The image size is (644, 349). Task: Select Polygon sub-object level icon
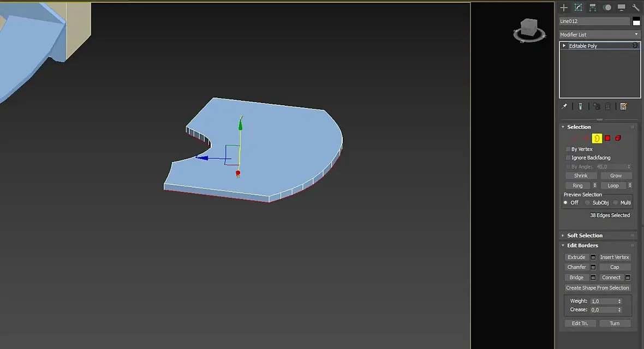[x=607, y=139]
